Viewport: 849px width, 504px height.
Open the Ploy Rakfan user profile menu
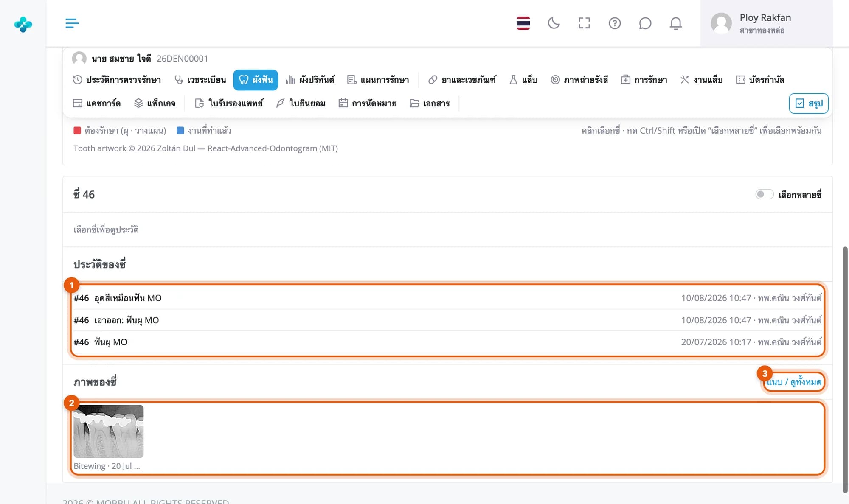(766, 23)
